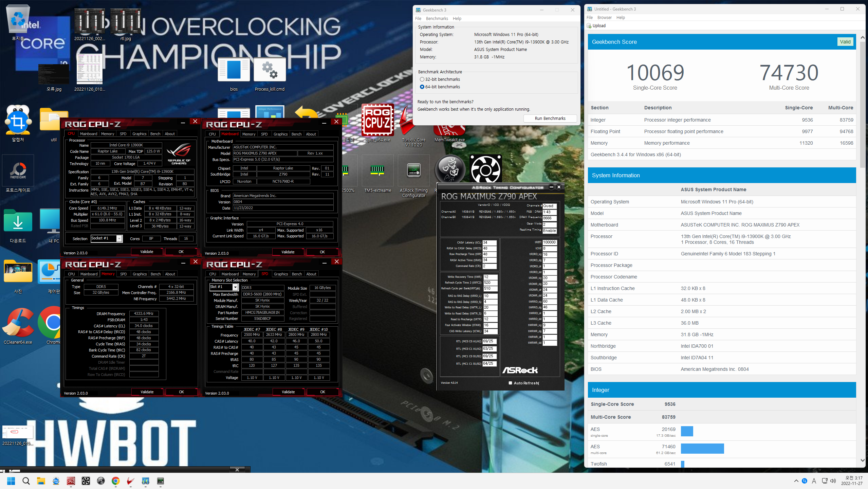The image size is (868, 489).
Task: Open the 다운로드 downloads folder icon
Action: [18, 225]
